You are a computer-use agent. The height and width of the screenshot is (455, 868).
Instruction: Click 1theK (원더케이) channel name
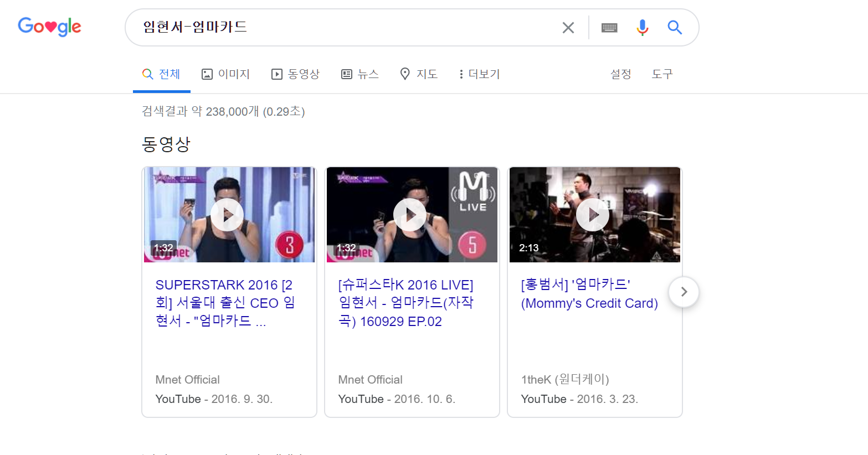(565, 379)
